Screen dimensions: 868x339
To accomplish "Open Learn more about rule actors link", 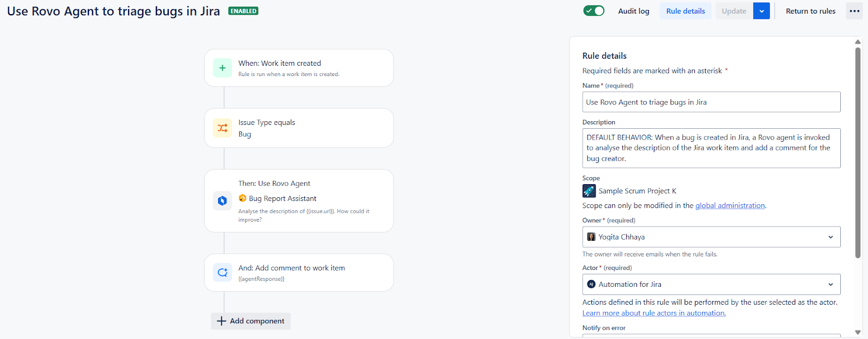I will click(x=654, y=313).
